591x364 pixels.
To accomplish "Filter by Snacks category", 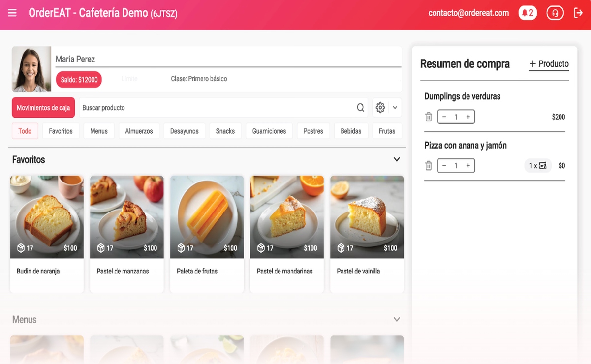I will pos(225,131).
